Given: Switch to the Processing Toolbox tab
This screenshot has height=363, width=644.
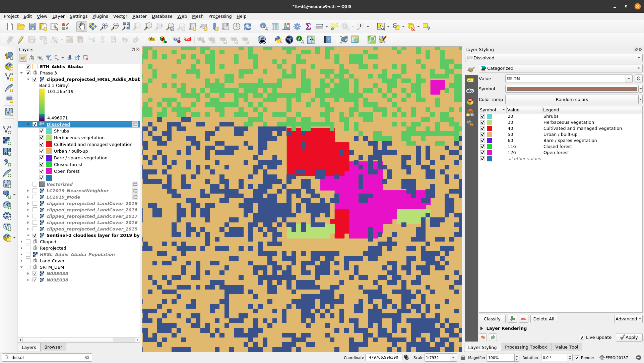Looking at the screenshot, I should point(526,347).
